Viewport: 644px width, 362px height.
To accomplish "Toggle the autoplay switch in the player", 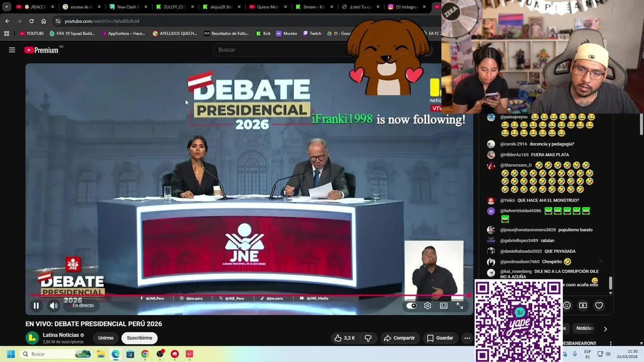I will click(412, 305).
